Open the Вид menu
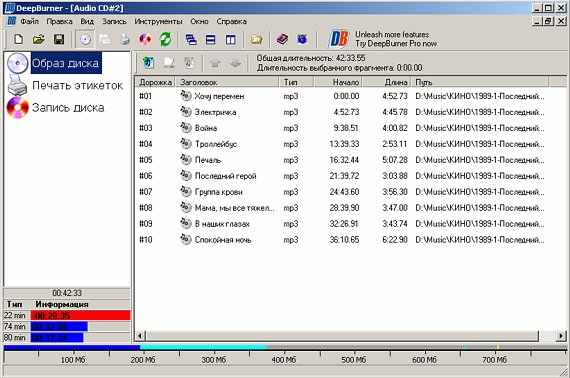This screenshot has width=570, height=378. (x=87, y=21)
